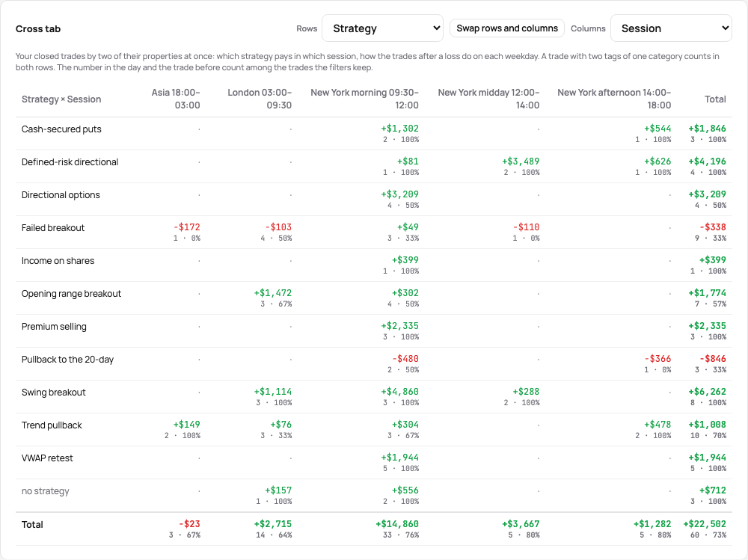Click the +$1,302 Cash-secured puts cell

[399, 133]
